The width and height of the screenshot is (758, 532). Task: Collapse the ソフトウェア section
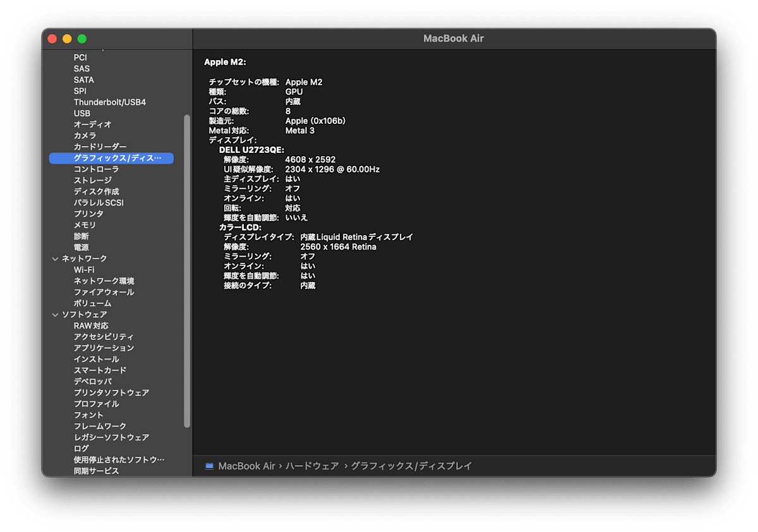(x=55, y=315)
